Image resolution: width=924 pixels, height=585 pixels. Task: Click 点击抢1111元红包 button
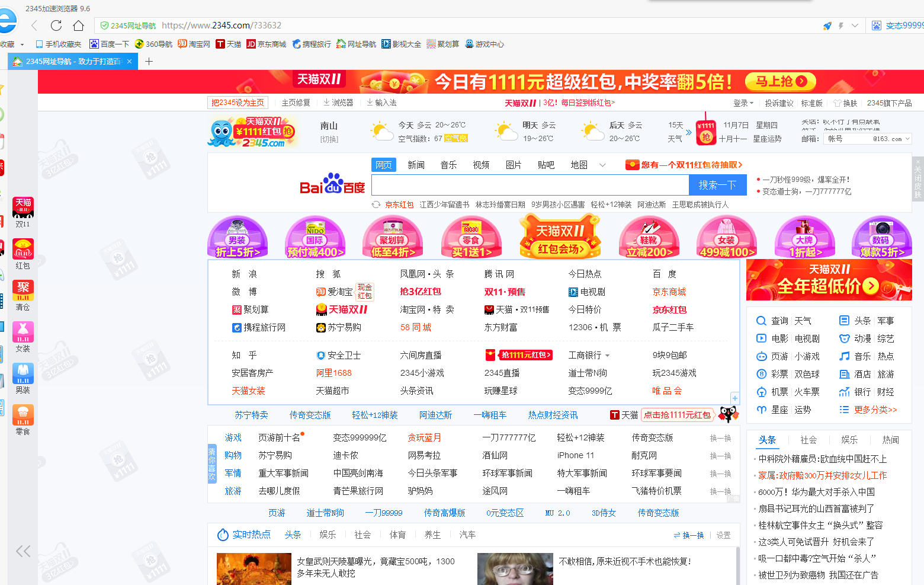(677, 415)
